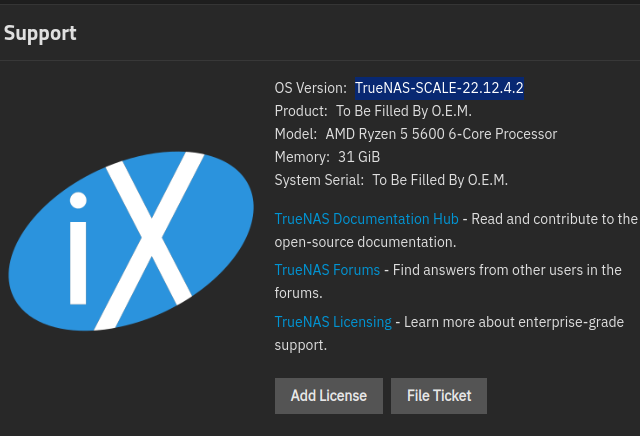Click the 'support.' text under Licensing
Viewport: 640px width, 436px height.
point(300,345)
